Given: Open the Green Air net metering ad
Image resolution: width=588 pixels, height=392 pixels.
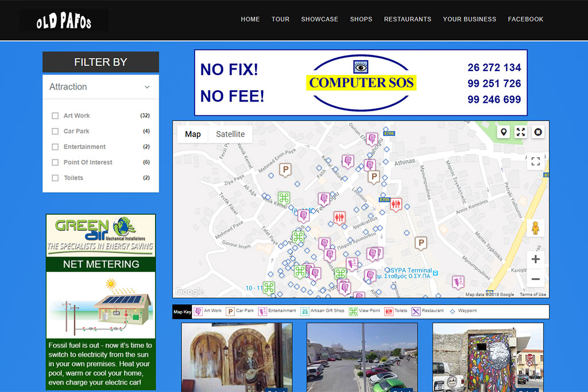Looking at the screenshot, I should click(100, 302).
